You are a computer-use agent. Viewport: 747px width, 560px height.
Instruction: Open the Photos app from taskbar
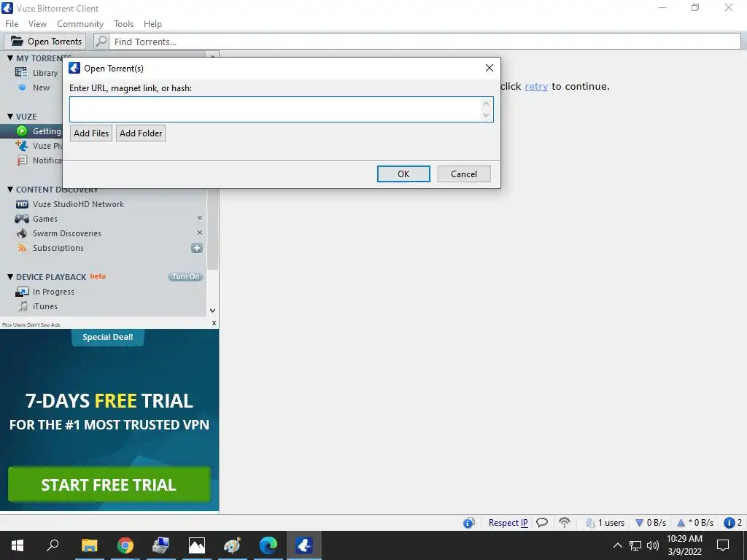tap(197, 545)
